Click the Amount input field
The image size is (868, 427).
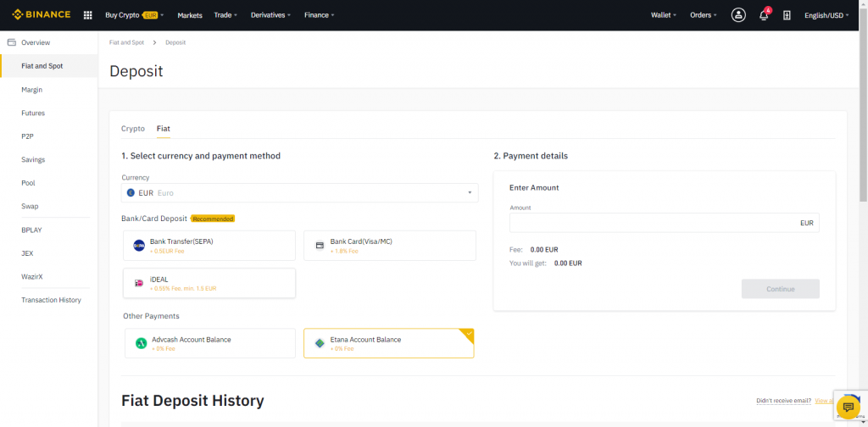point(665,223)
